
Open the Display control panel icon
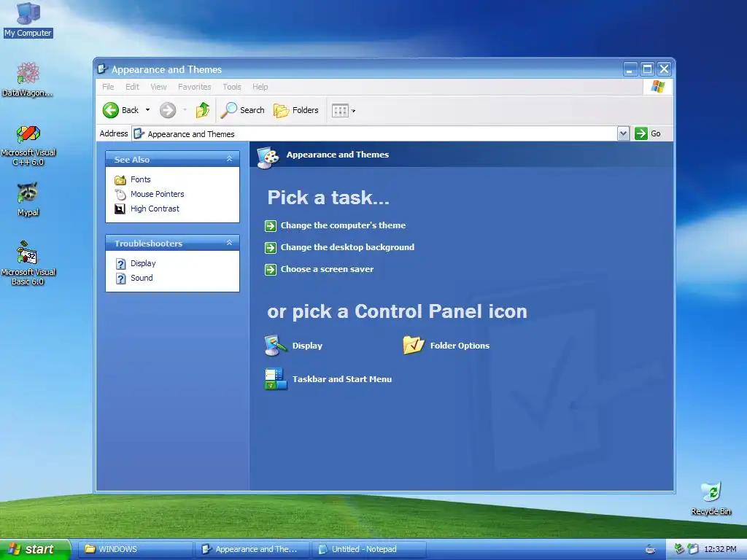[x=276, y=346]
